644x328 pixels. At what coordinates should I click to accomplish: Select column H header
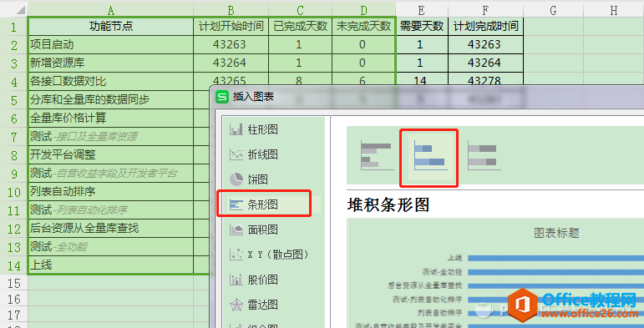(x=614, y=10)
